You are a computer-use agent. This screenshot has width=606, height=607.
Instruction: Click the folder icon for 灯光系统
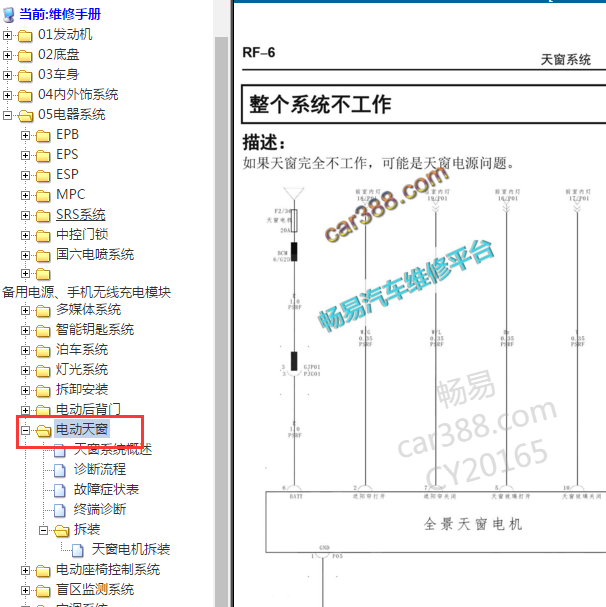pos(43,370)
